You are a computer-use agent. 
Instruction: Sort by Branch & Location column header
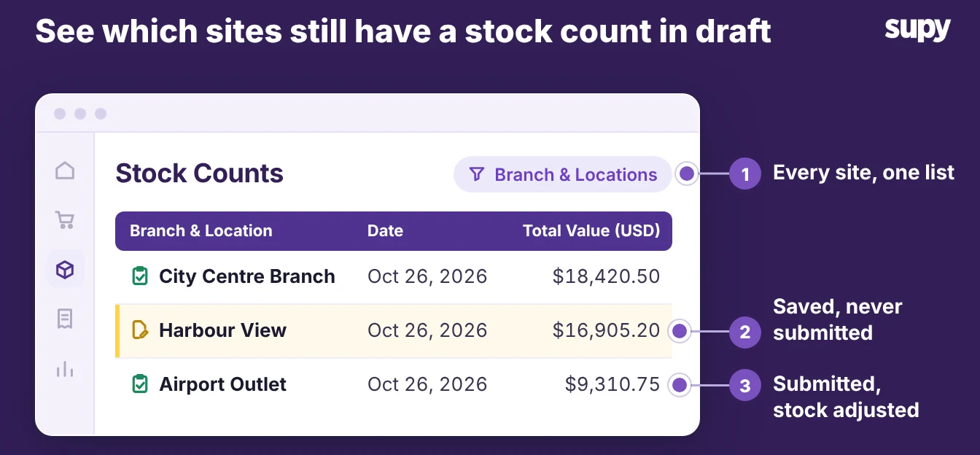[x=201, y=231]
